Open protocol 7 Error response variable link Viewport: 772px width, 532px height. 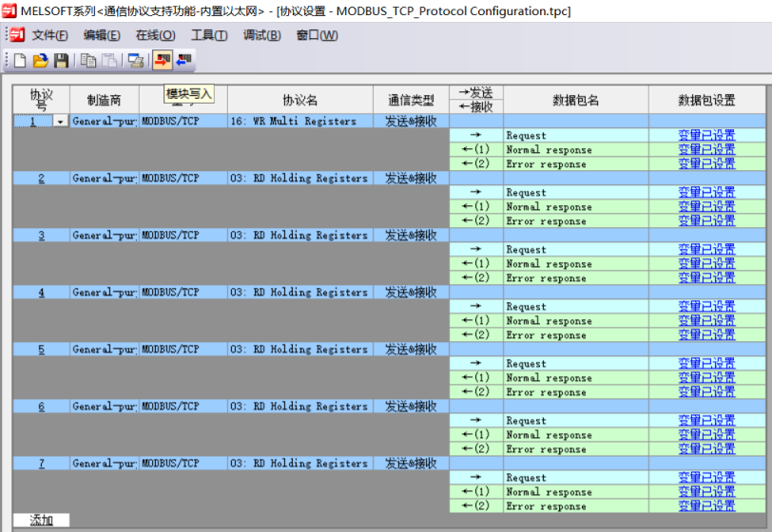tap(706, 506)
